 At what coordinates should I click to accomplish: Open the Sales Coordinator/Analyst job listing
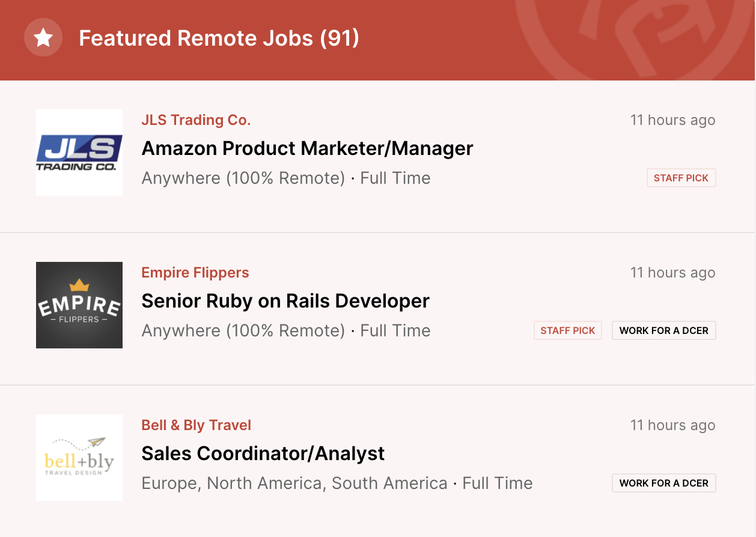pos(263,454)
